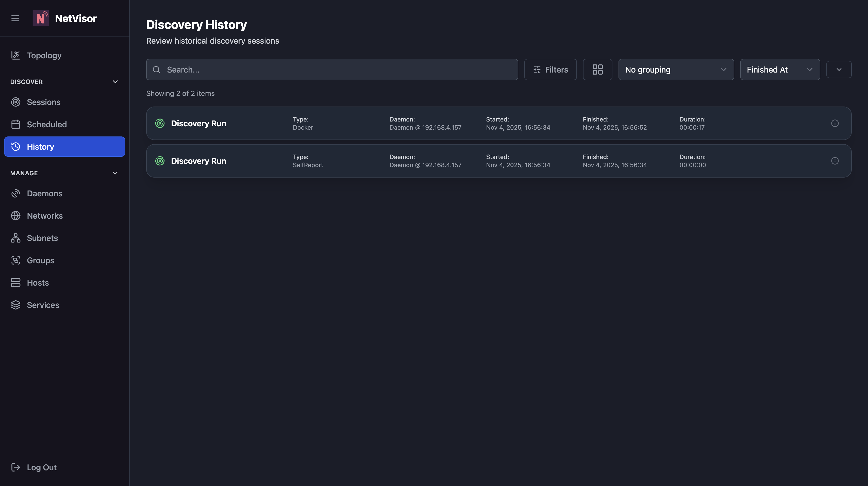
Task: Click the NetVisor logo icon
Action: [x=41, y=18]
